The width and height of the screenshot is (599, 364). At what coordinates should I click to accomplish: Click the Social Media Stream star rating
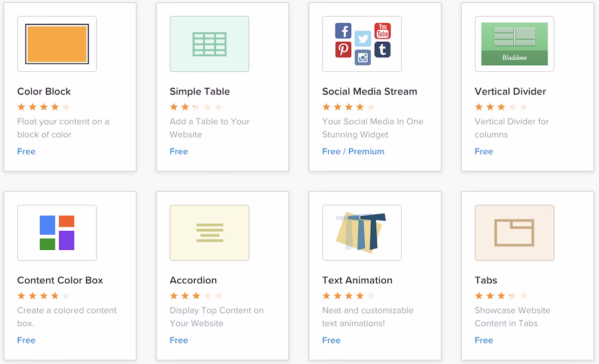[x=349, y=107]
